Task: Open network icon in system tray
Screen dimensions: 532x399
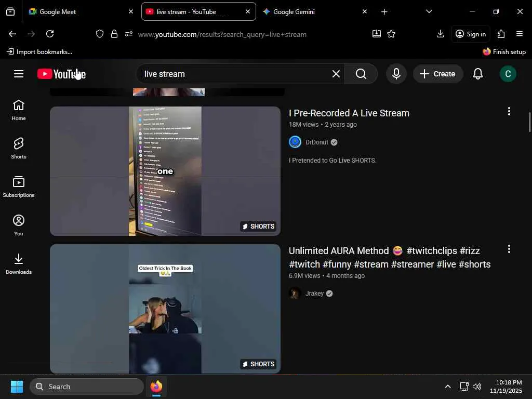Action: pyautogui.click(x=464, y=387)
